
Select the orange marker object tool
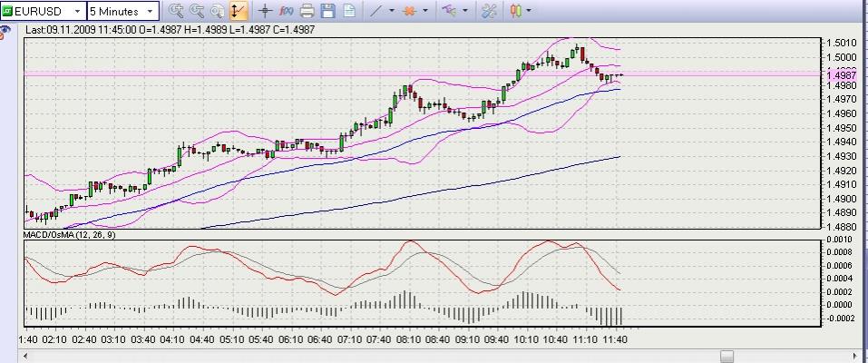coord(410,11)
